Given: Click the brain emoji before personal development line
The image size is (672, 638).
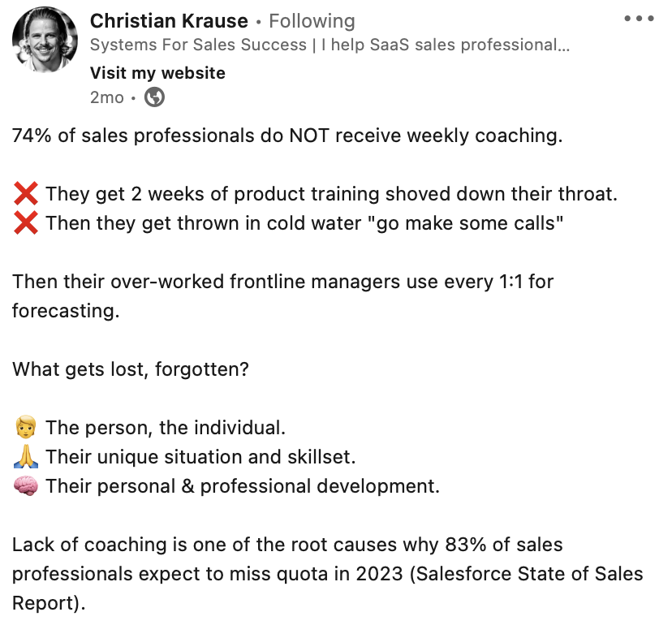Looking at the screenshot, I should 24,485.
